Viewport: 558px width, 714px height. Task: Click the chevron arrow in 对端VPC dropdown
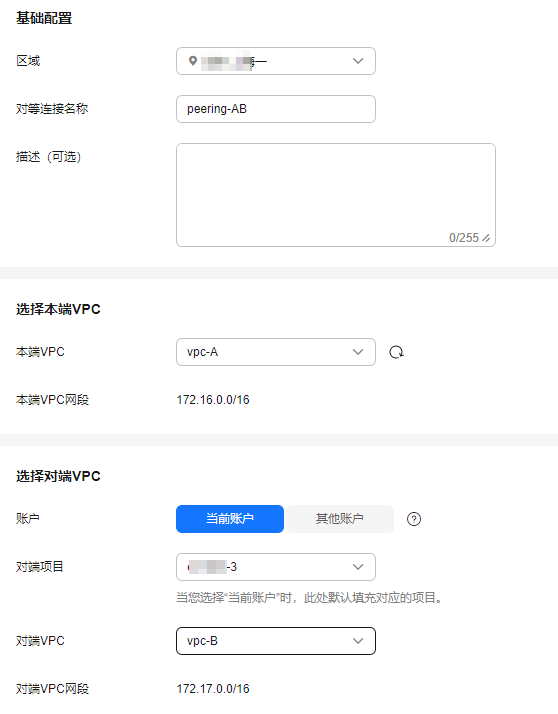click(x=358, y=641)
